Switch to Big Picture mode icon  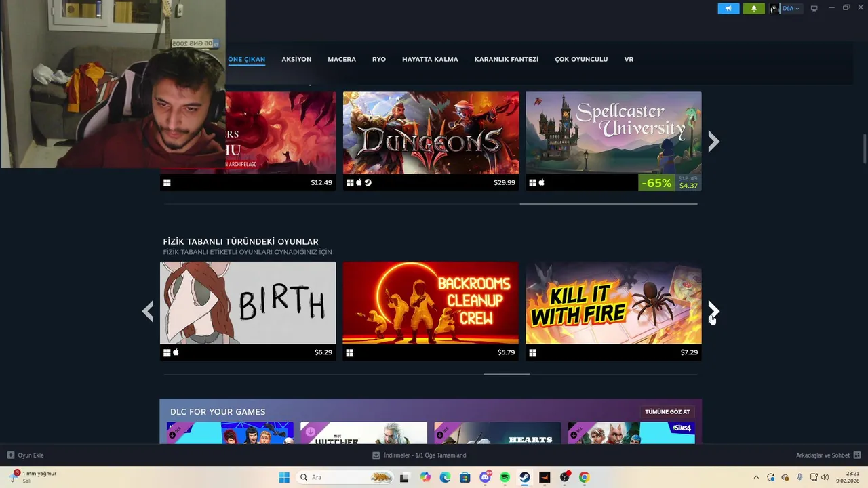coord(814,9)
